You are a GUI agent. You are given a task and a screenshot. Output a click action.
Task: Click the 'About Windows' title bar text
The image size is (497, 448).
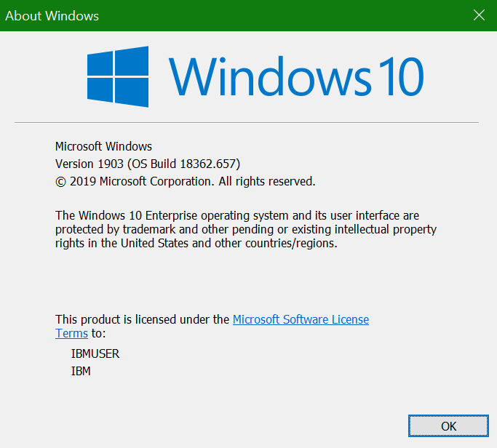tap(52, 16)
